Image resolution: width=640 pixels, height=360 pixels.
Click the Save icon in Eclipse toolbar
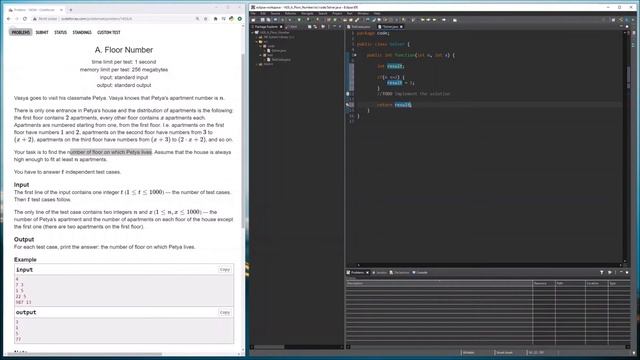pyautogui.click(x=262, y=20)
